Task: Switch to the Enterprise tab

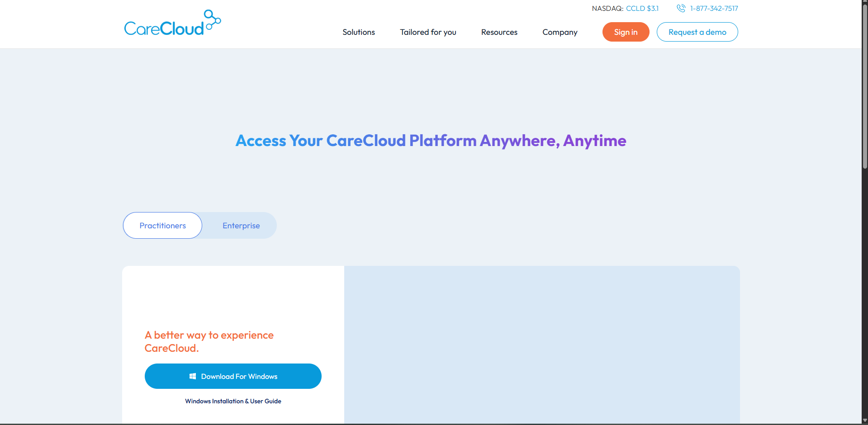Action: [x=241, y=225]
